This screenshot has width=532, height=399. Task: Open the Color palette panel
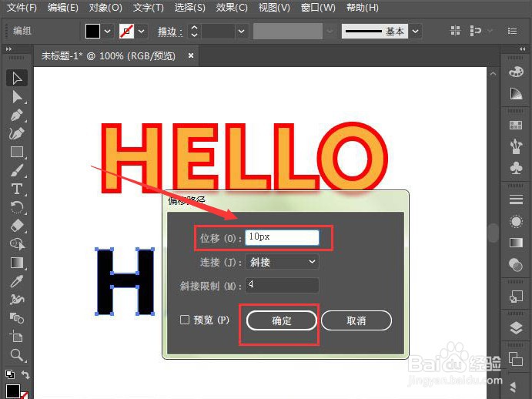tap(516, 72)
